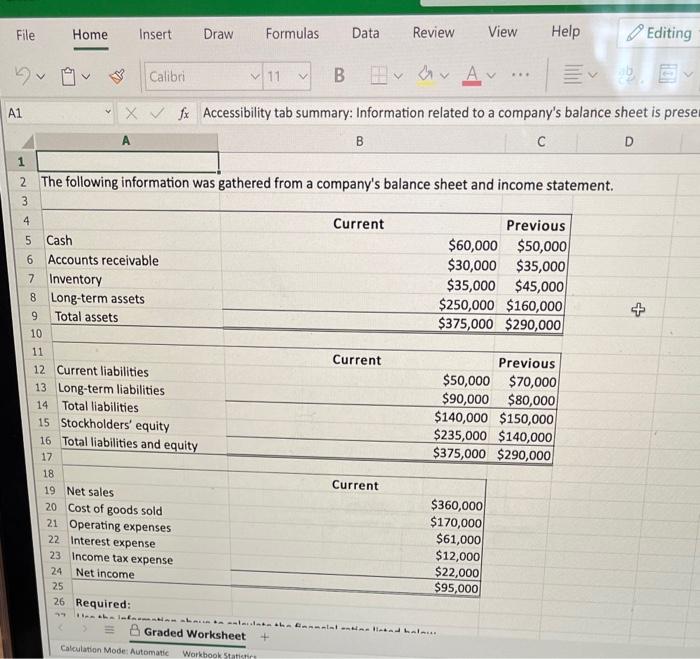Expand the Paste options dropdown
Image resolution: width=700 pixels, height=659 pixels.
tap(86, 77)
